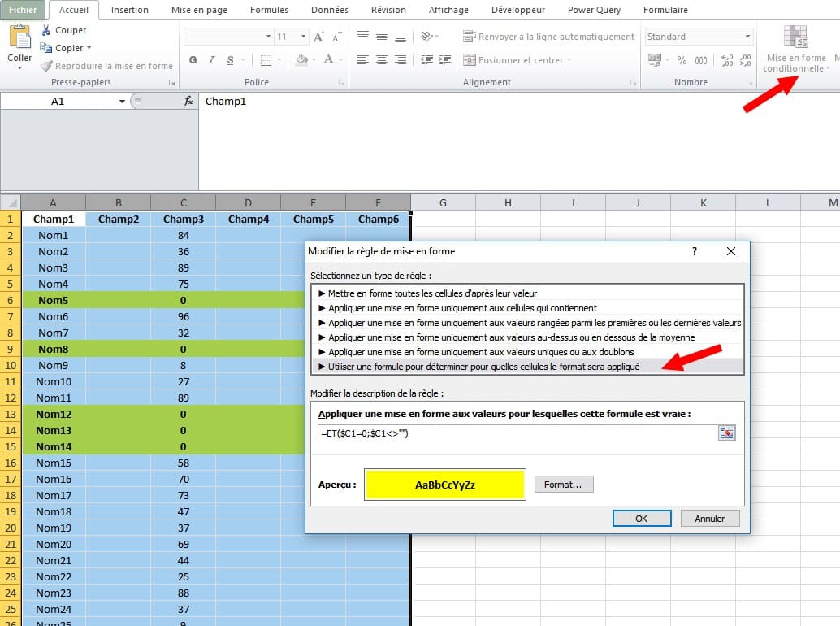
Task: Click the percent style icon
Action: [682, 60]
